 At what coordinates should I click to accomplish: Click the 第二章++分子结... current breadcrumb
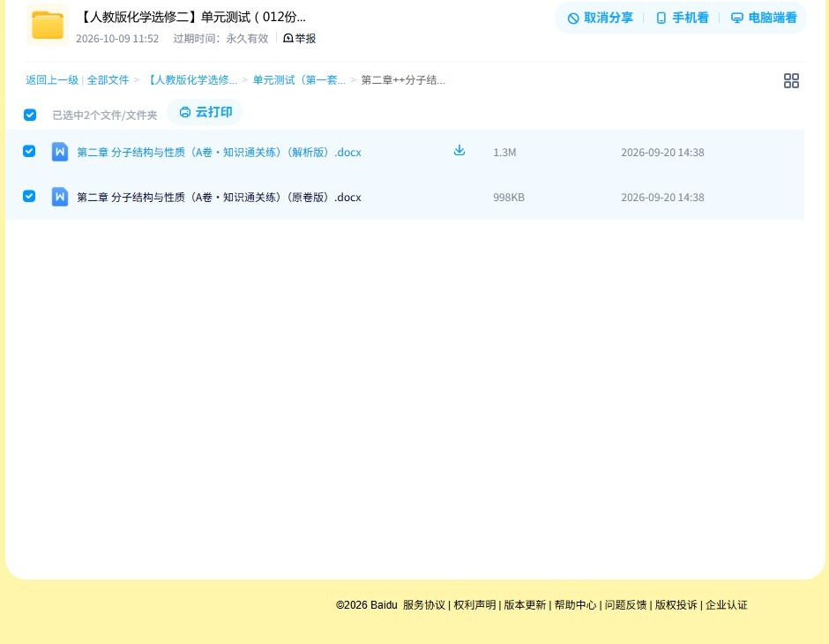[403, 80]
